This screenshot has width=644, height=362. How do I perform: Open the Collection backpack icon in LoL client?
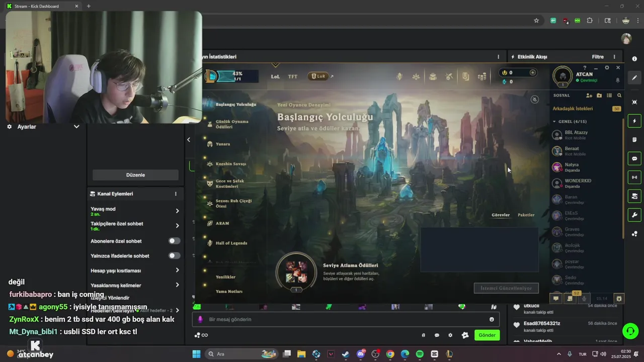[x=433, y=76]
